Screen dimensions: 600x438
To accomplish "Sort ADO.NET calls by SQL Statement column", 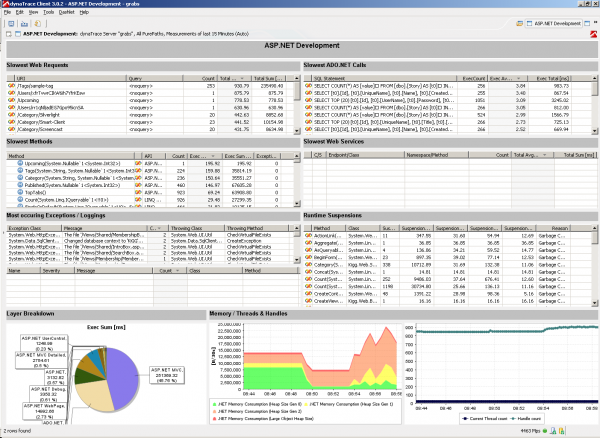I will pos(385,78).
